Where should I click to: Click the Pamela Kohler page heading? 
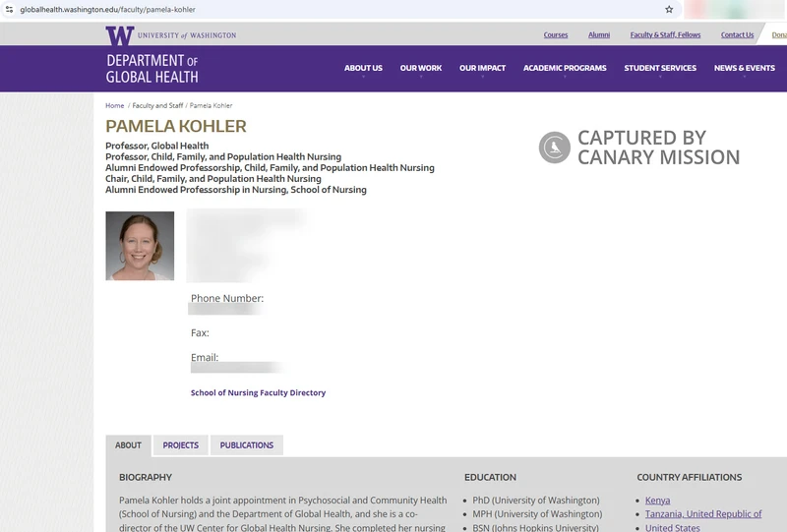tap(176, 126)
